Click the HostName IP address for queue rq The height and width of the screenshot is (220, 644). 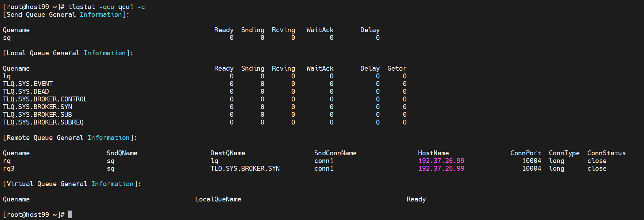[441, 161]
